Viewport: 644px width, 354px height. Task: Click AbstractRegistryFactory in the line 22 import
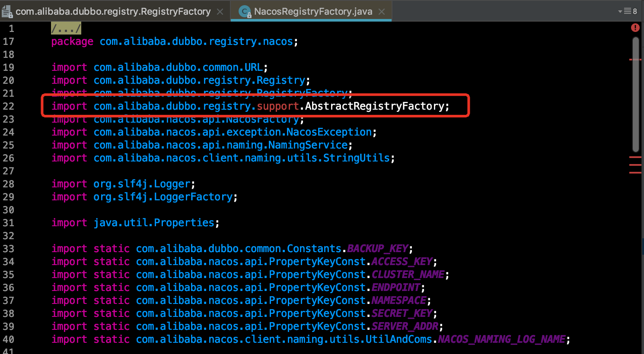click(x=375, y=106)
